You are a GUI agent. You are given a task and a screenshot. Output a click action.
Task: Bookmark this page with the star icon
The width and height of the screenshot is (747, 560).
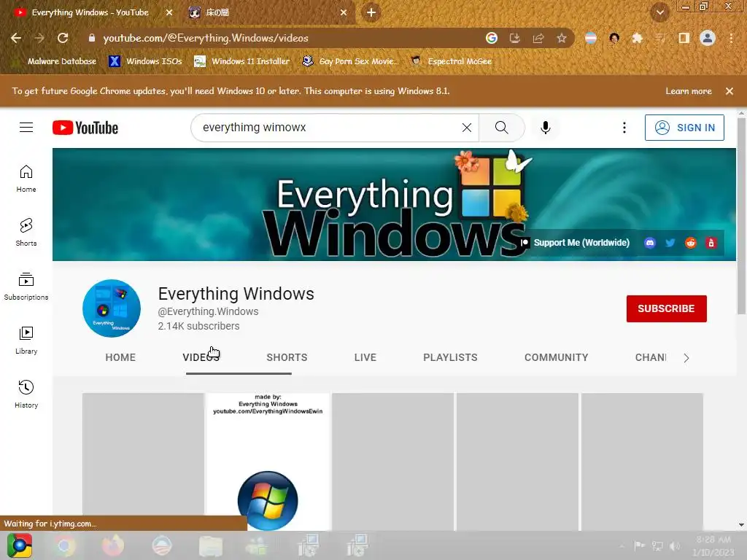coord(562,38)
